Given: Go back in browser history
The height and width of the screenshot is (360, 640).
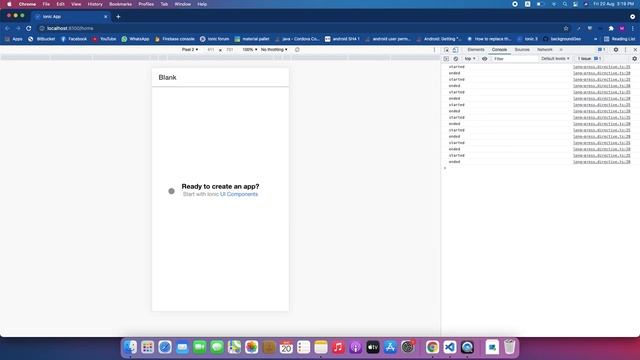Looking at the screenshot, I should coord(7,28).
